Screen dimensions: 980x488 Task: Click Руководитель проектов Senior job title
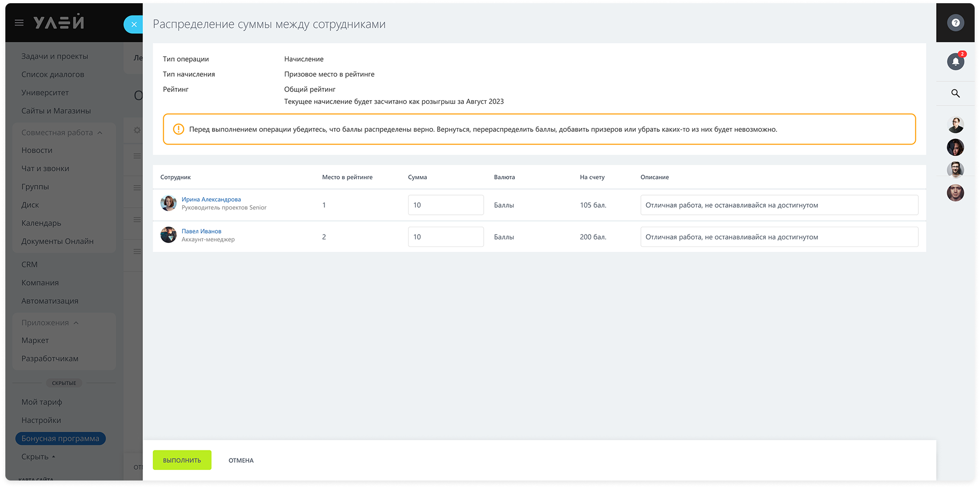pyautogui.click(x=224, y=208)
